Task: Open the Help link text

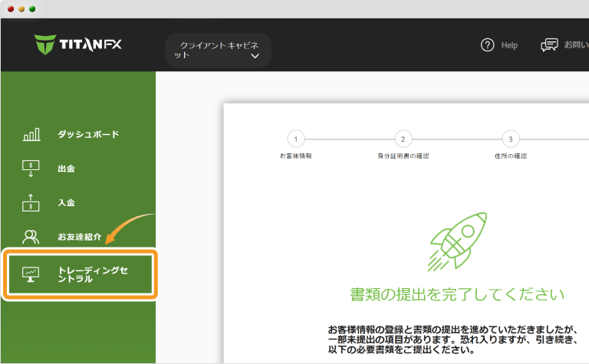Action: point(509,45)
